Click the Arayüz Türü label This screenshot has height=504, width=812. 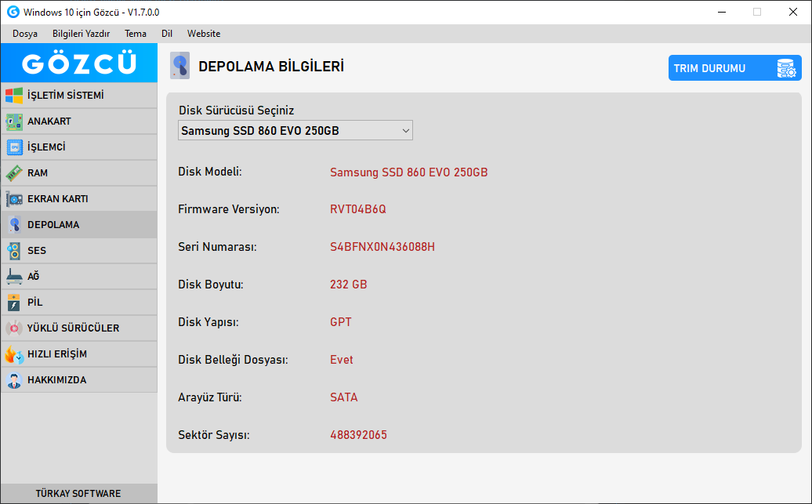210,397
